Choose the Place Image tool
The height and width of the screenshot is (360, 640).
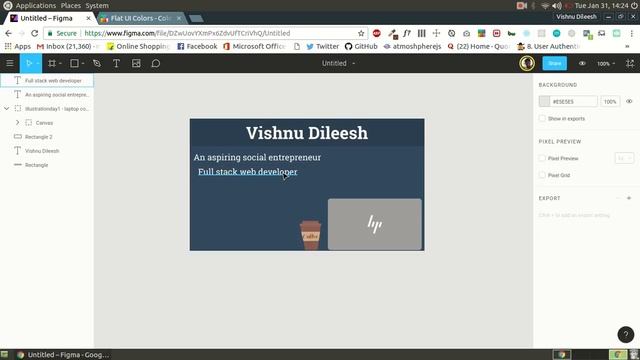[136, 63]
